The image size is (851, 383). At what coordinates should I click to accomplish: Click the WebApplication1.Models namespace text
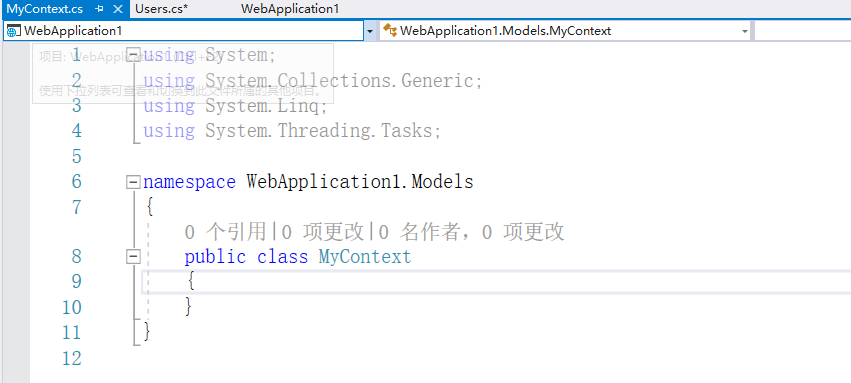click(360, 182)
